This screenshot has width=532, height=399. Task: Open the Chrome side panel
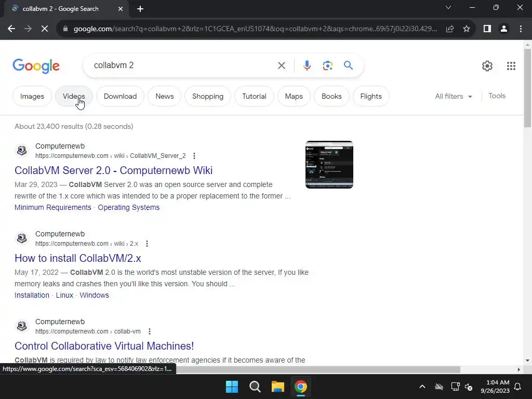tap(487, 29)
